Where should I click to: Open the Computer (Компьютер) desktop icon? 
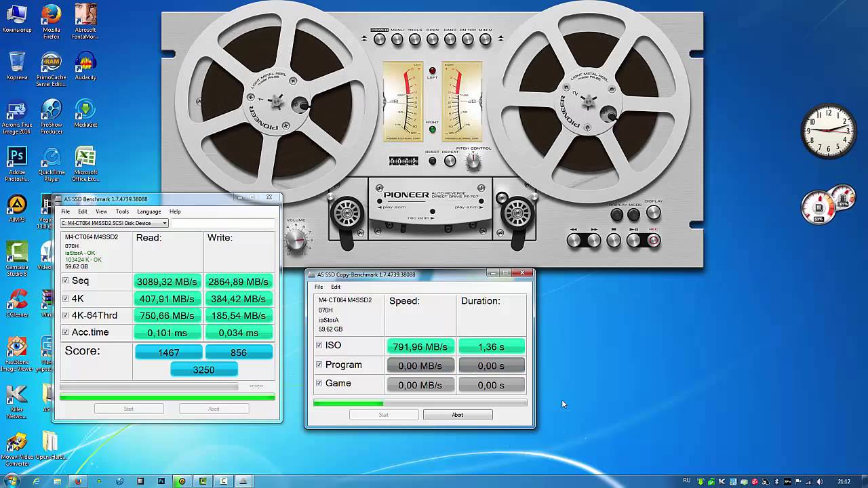[x=17, y=19]
